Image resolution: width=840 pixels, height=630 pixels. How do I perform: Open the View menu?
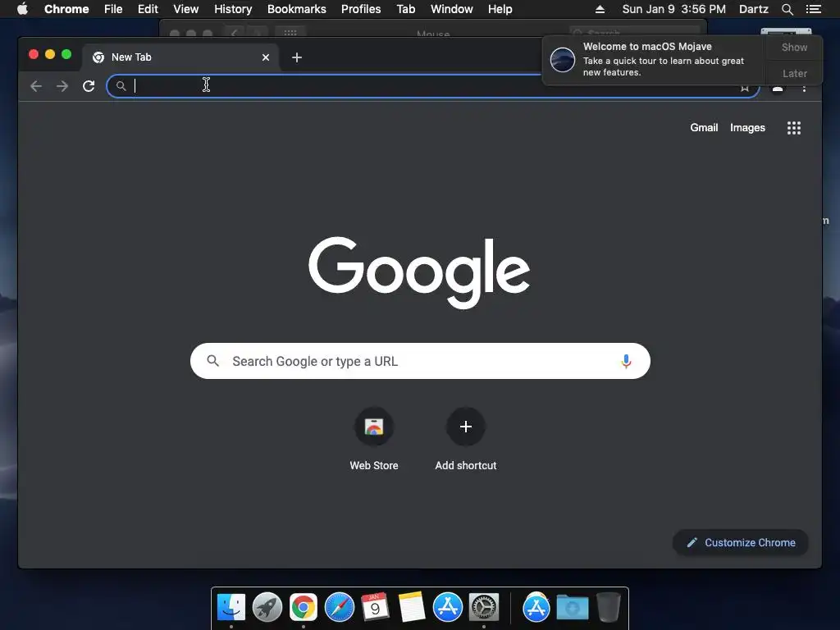(x=186, y=9)
